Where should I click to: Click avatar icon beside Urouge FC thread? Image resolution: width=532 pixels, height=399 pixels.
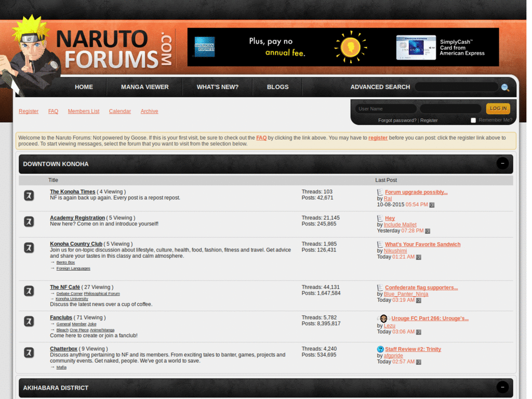point(383,318)
